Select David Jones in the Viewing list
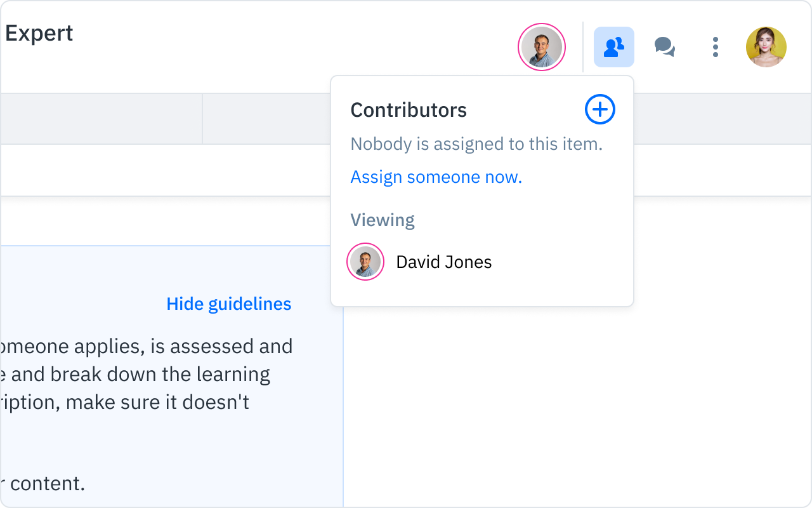This screenshot has width=812, height=508. [x=443, y=262]
